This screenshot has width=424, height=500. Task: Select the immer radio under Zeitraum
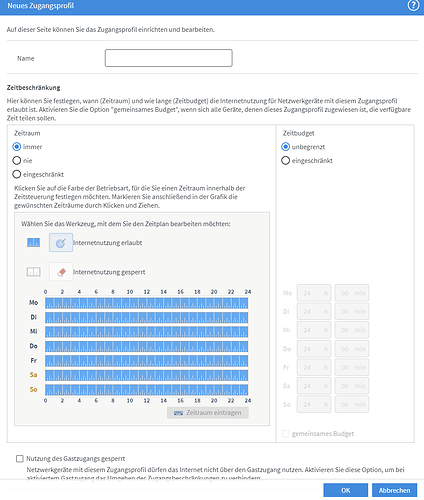[x=17, y=147]
